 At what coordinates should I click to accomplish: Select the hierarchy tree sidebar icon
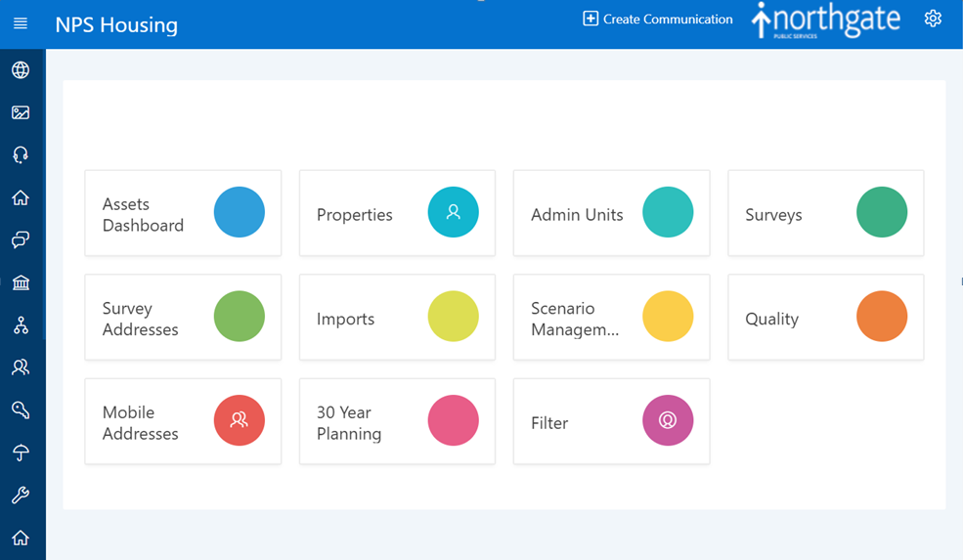[x=21, y=324]
